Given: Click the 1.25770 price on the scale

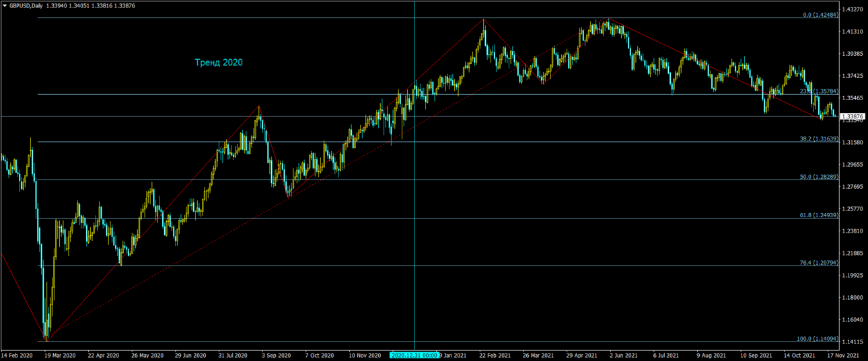Looking at the screenshot, I should coord(853,209).
